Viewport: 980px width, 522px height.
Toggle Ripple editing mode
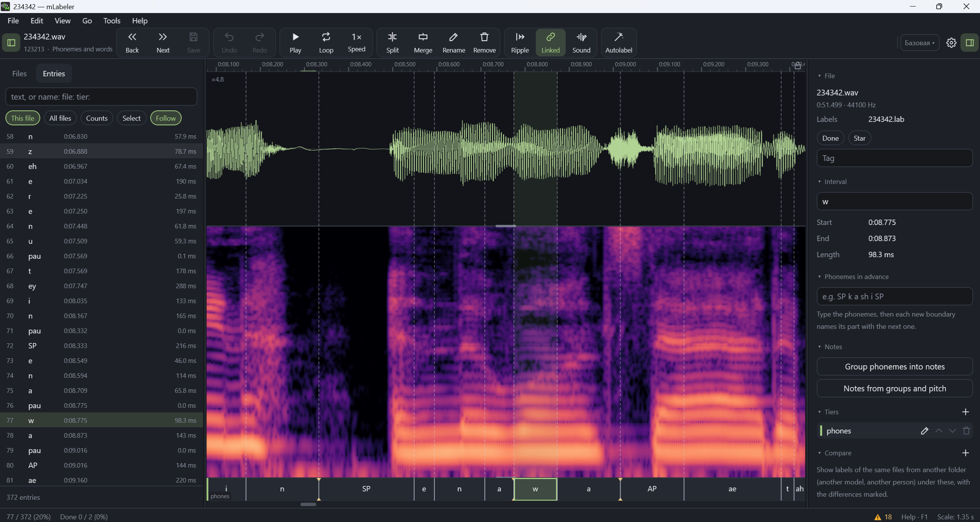click(x=520, y=43)
